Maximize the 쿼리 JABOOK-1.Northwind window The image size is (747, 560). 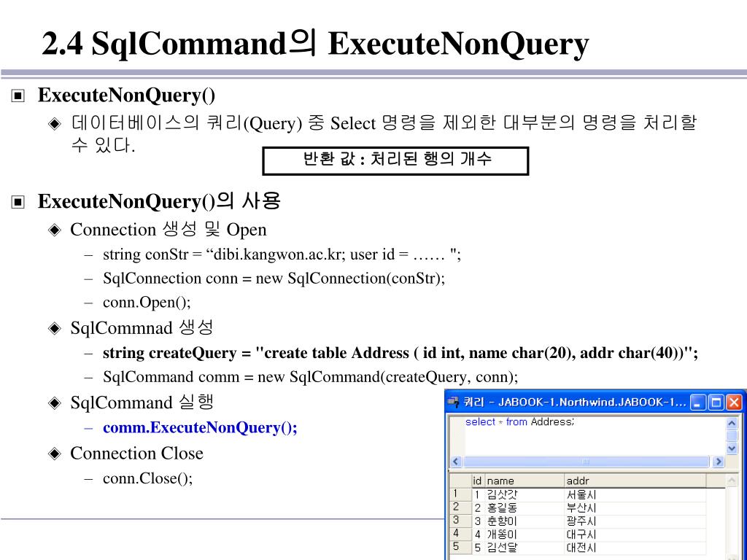pos(716,402)
